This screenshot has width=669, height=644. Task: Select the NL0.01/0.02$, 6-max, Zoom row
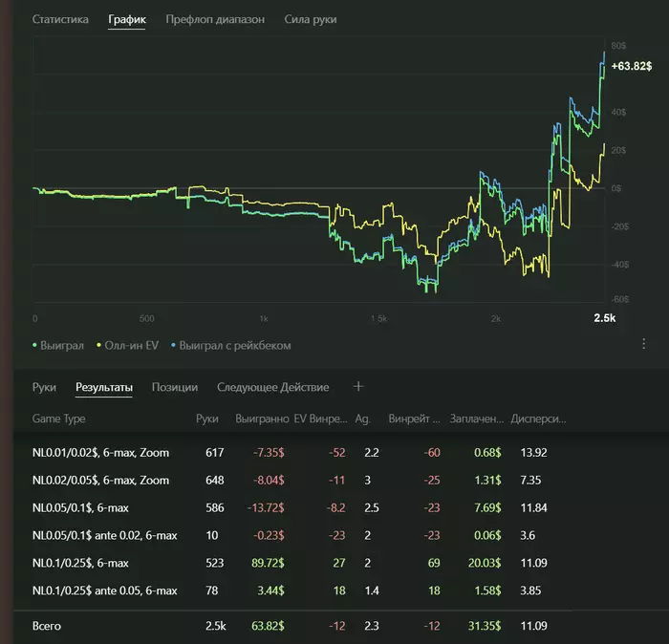100,452
